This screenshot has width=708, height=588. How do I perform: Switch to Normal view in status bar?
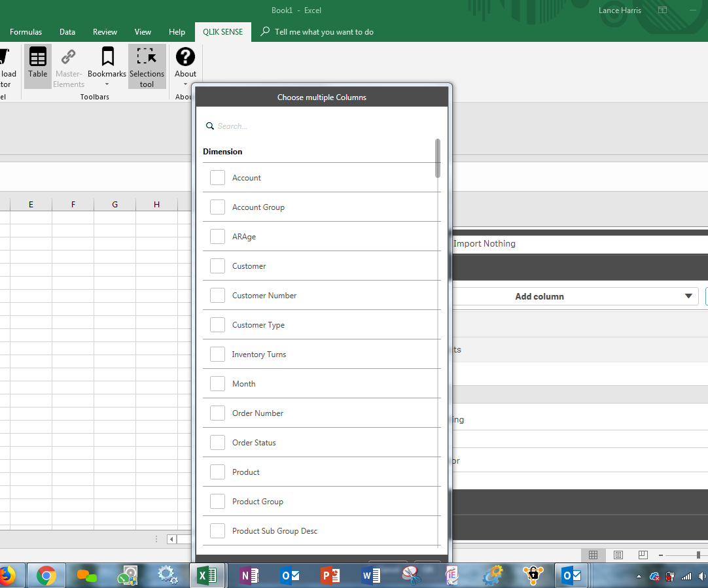593,555
